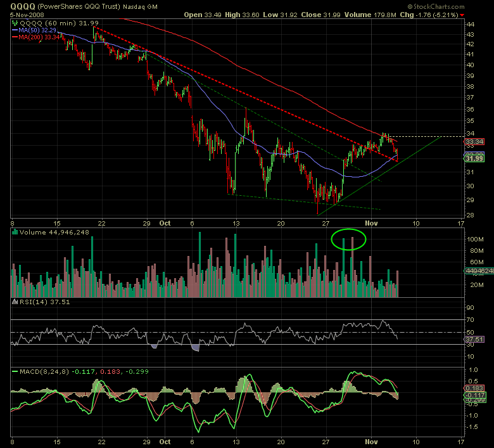Click the 37.51 RSI axis tag
Screen dimensions: 494x448
tap(474, 339)
